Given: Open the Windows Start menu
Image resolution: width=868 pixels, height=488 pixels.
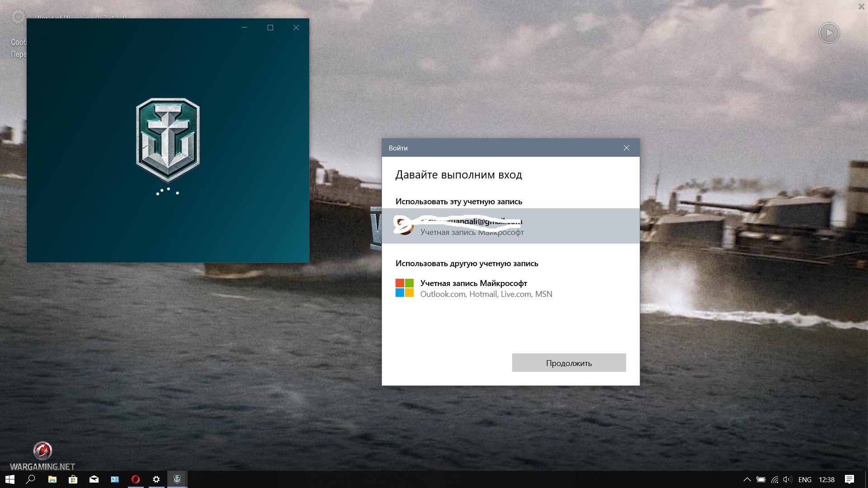Looking at the screenshot, I should [10, 479].
